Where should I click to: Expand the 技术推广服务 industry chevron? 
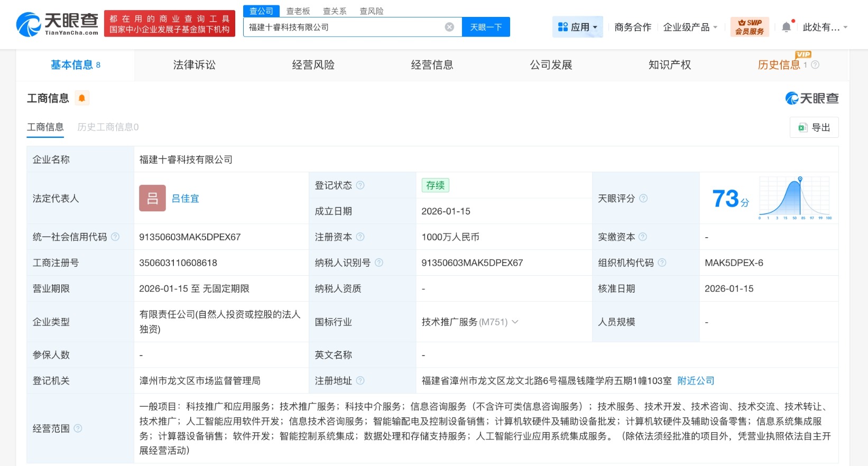(x=515, y=322)
